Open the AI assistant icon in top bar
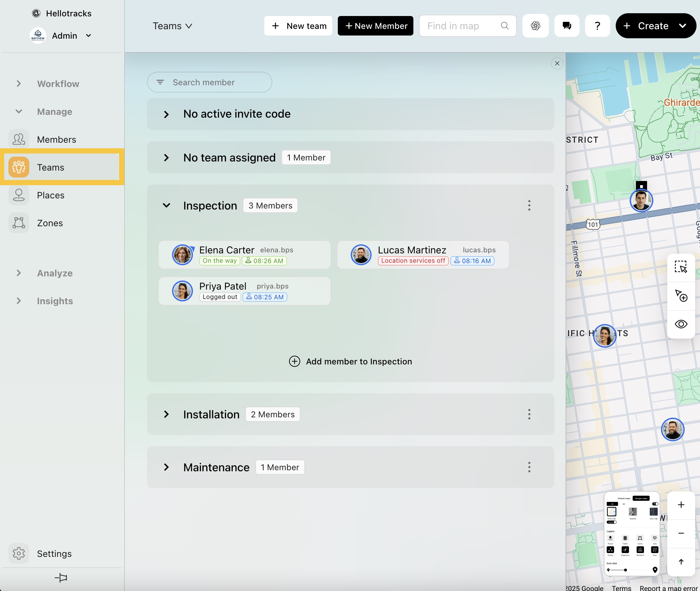The image size is (700, 591). point(535,26)
